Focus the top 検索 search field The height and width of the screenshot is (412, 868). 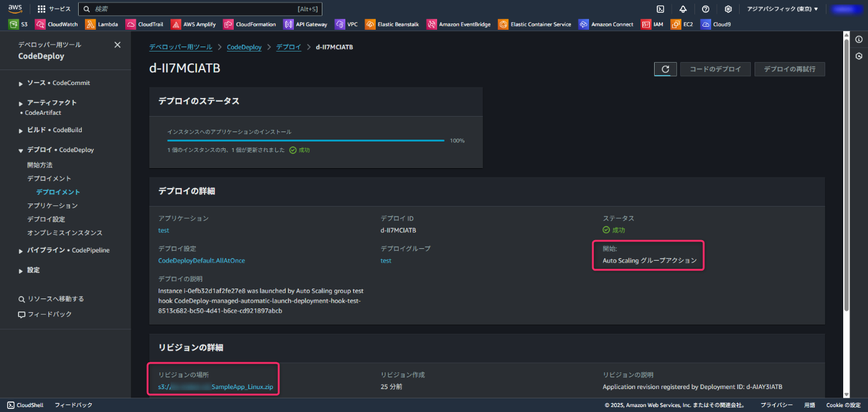pos(200,9)
